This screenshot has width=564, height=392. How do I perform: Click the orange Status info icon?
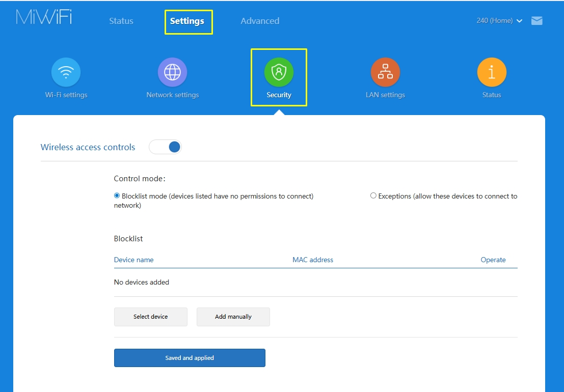(x=492, y=72)
